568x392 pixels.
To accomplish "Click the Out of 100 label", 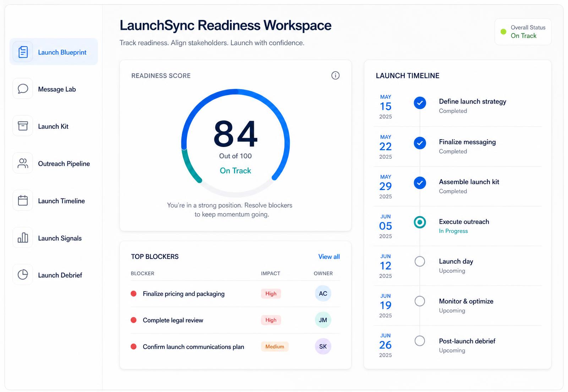I will click(x=235, y=156).
